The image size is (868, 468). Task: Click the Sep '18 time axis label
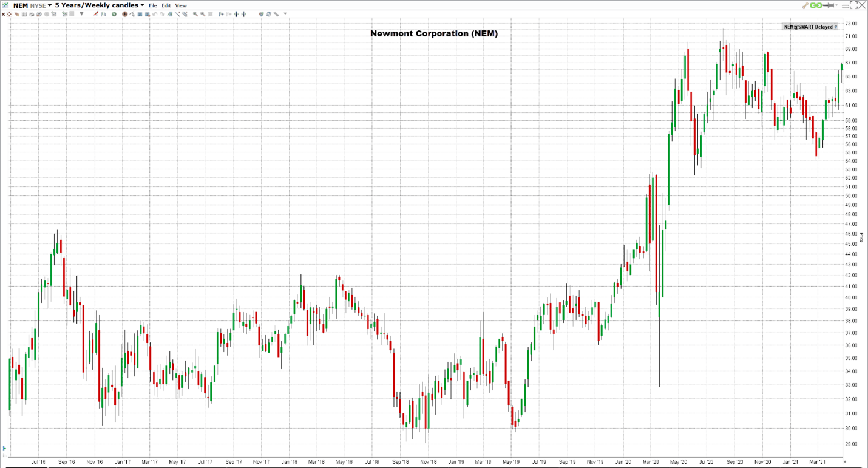pyautogui.click(x=399, y=462)
